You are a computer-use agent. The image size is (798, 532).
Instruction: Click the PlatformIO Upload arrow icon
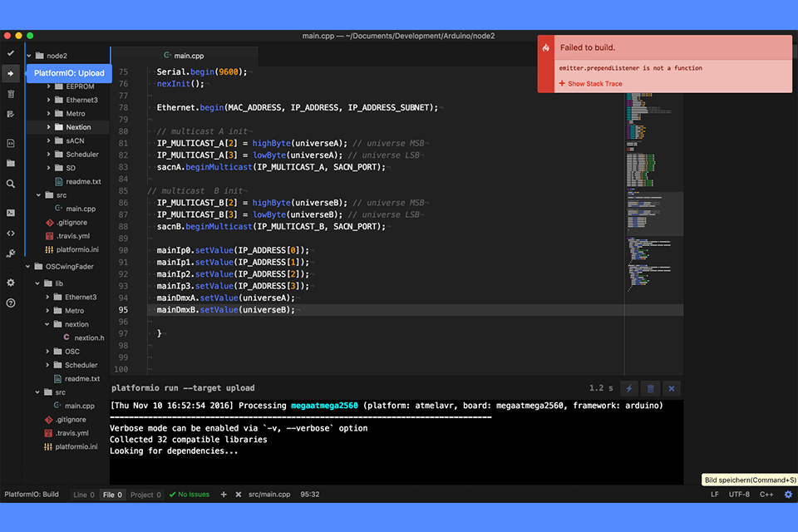click(x=11, y=73)
